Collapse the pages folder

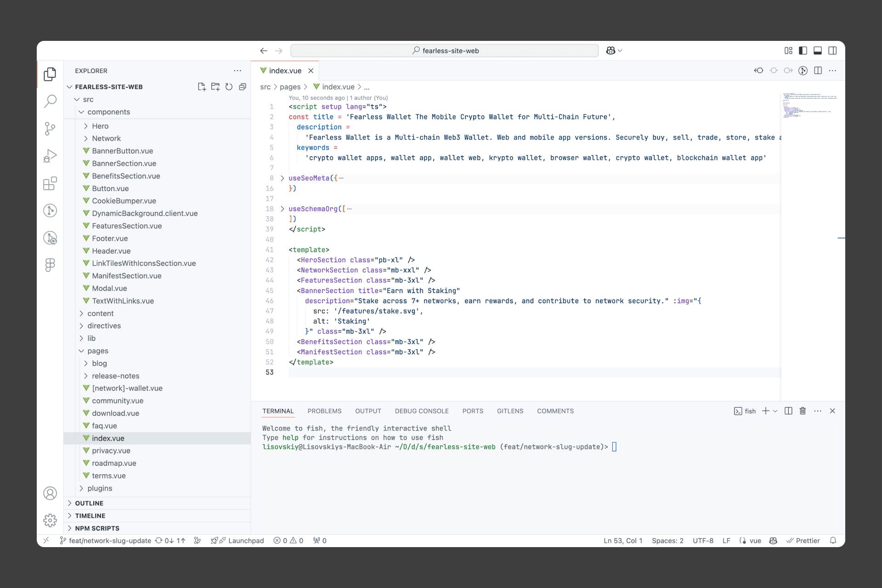[x=157, y=351]
